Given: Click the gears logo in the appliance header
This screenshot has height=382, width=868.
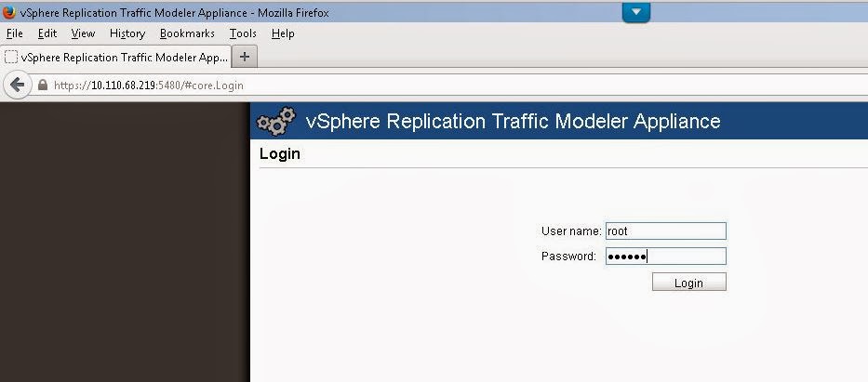Looking at the screenshot, I should coord(275,122).
